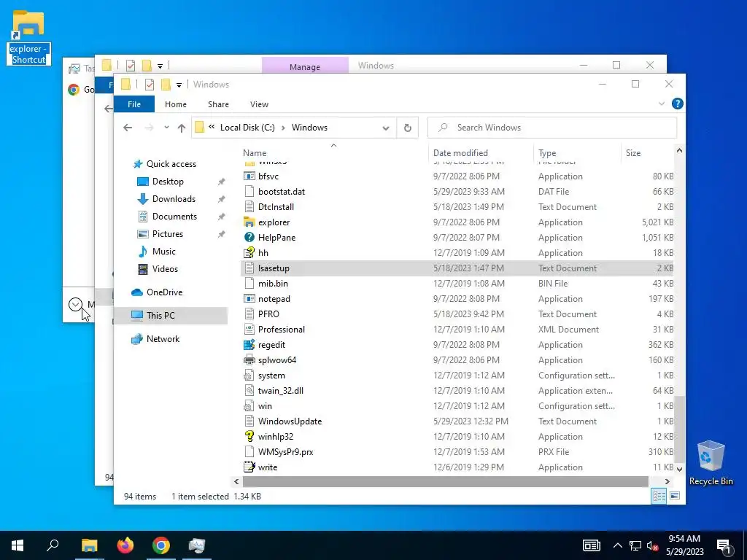Screen dimensions: 747x560
Task: Click the vertical scrollbar down arrow
Action: point(679,469)
